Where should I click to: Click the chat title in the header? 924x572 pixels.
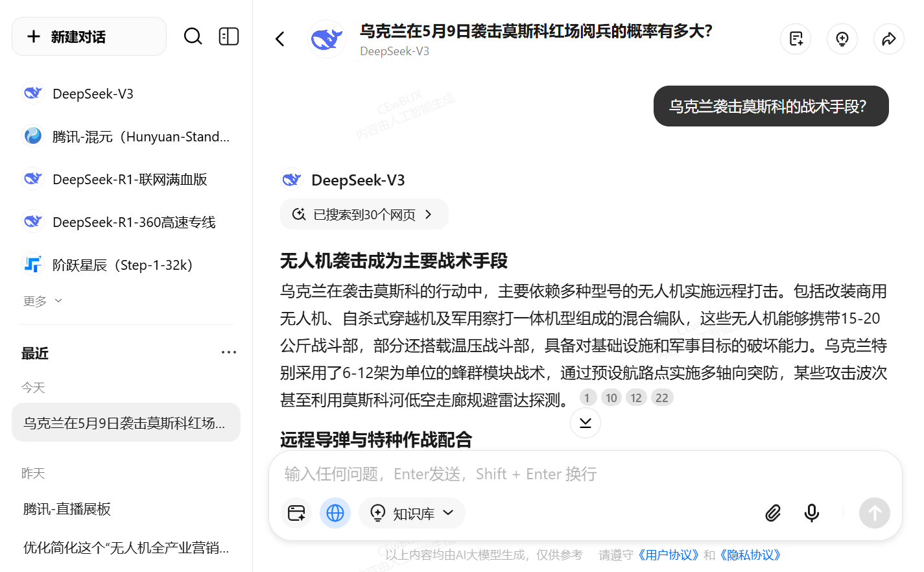click(x=536, y=31)
